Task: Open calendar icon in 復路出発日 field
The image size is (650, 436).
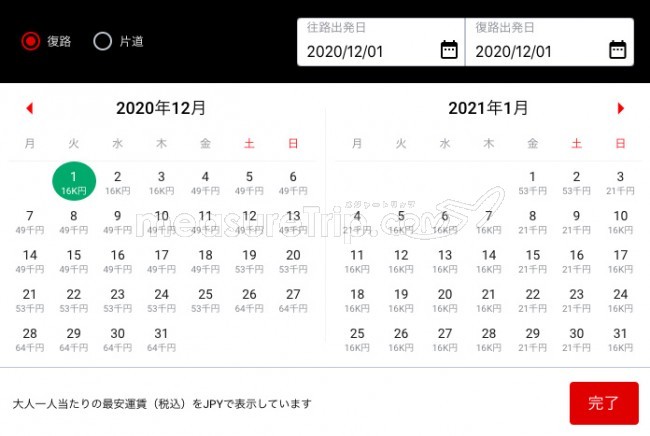Action: 617,50
